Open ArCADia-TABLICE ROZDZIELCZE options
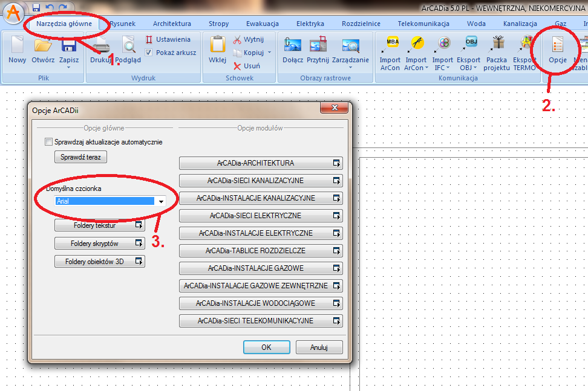 pos(261,251)
